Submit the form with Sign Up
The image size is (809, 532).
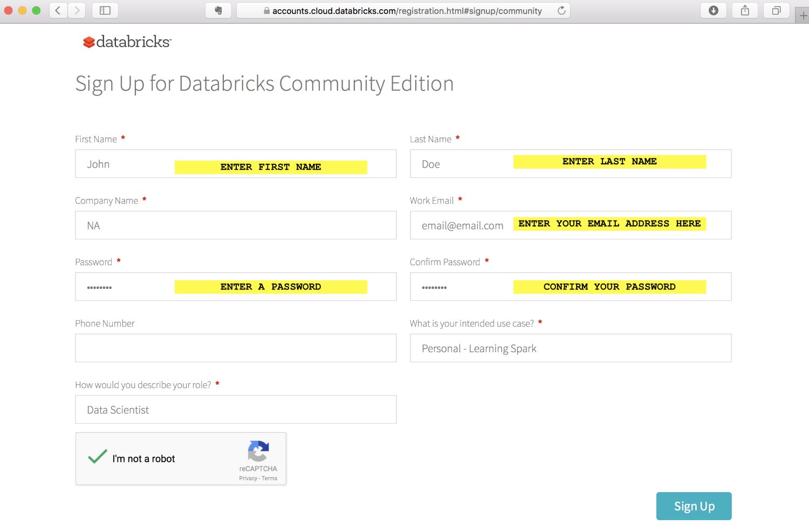click(694, 506)
